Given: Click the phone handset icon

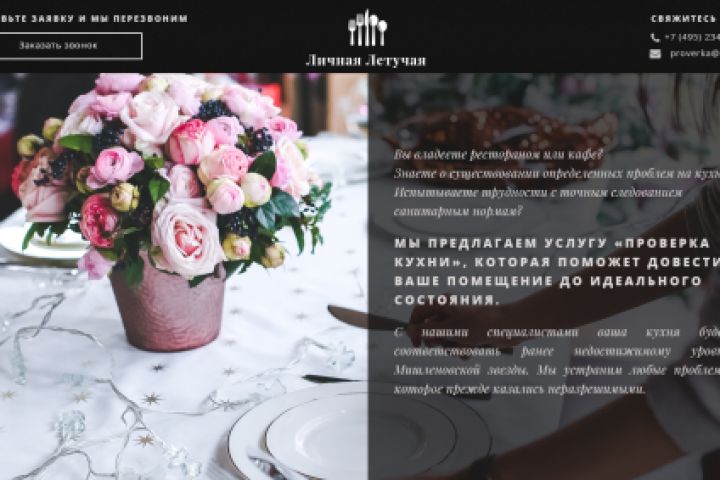Looking at the screenshot, I should pos(655,38).
